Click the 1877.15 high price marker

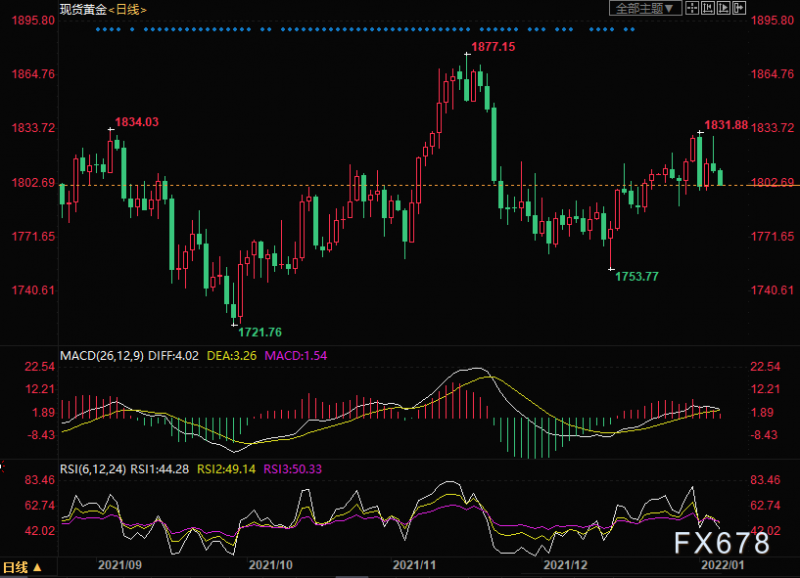click(x=493, y=47)
